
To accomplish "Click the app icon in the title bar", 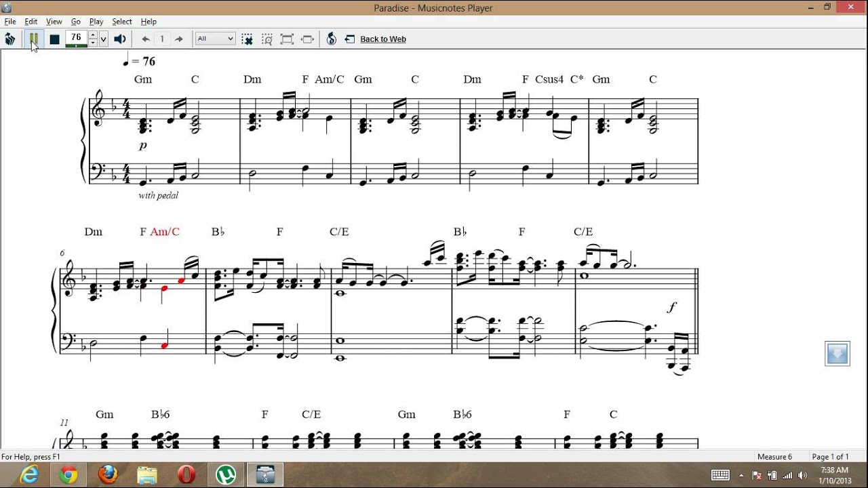I will 7,7.
